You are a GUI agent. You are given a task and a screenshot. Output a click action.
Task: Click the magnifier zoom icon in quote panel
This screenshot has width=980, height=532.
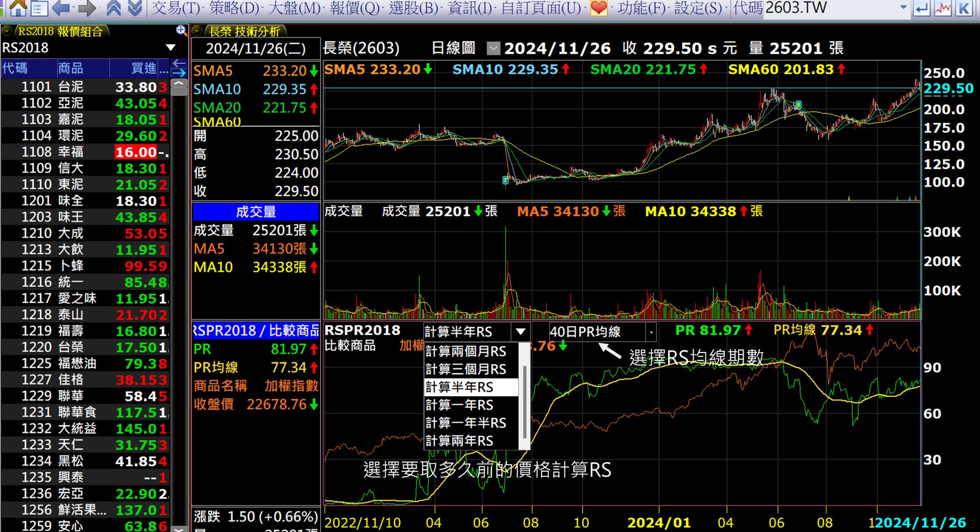tap(181, 31)
